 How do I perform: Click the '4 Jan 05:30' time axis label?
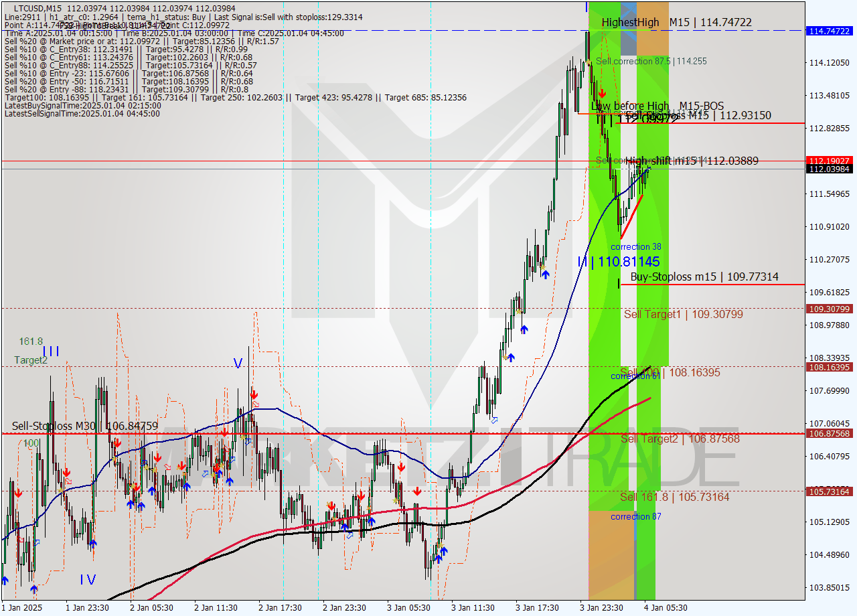click(x=666, y=608)
